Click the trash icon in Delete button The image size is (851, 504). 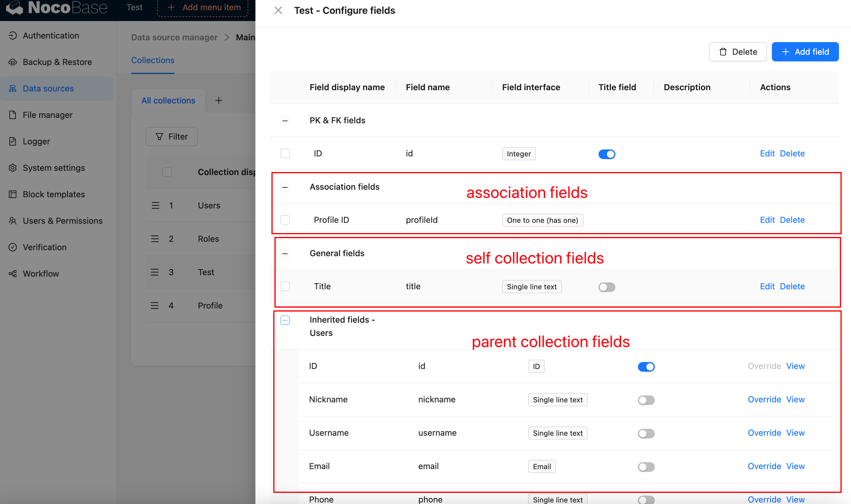coord(723,52)
